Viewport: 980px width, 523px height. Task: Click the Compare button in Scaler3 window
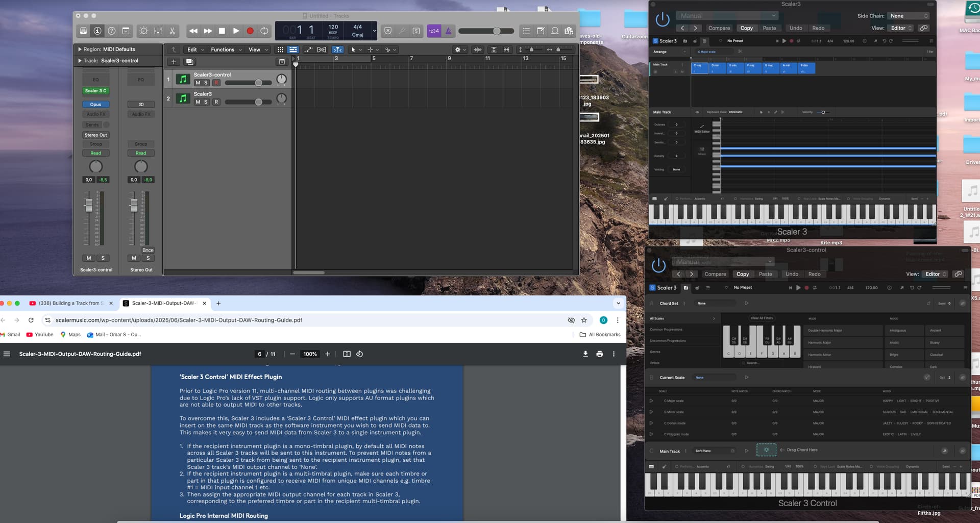tap(719, 28)
